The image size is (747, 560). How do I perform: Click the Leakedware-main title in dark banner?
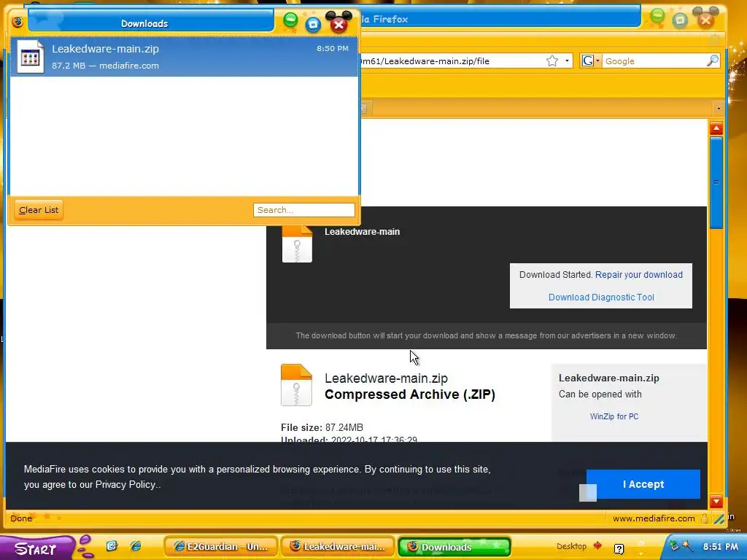(x=362, y=232)
